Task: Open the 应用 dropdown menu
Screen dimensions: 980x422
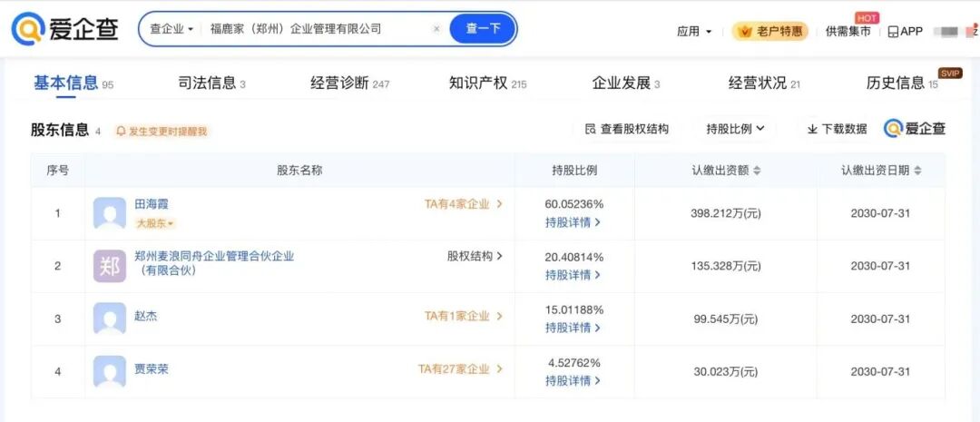Action: [694, 31]
